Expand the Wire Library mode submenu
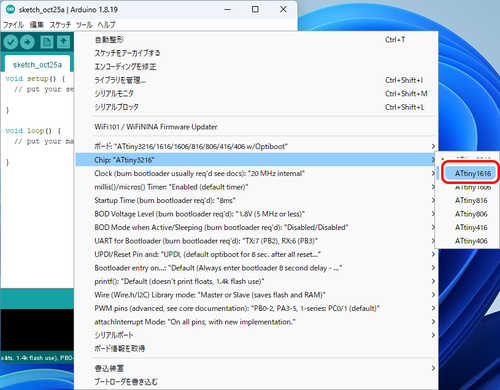The height and width of the screenshot is (390, 500). [256, 295]
